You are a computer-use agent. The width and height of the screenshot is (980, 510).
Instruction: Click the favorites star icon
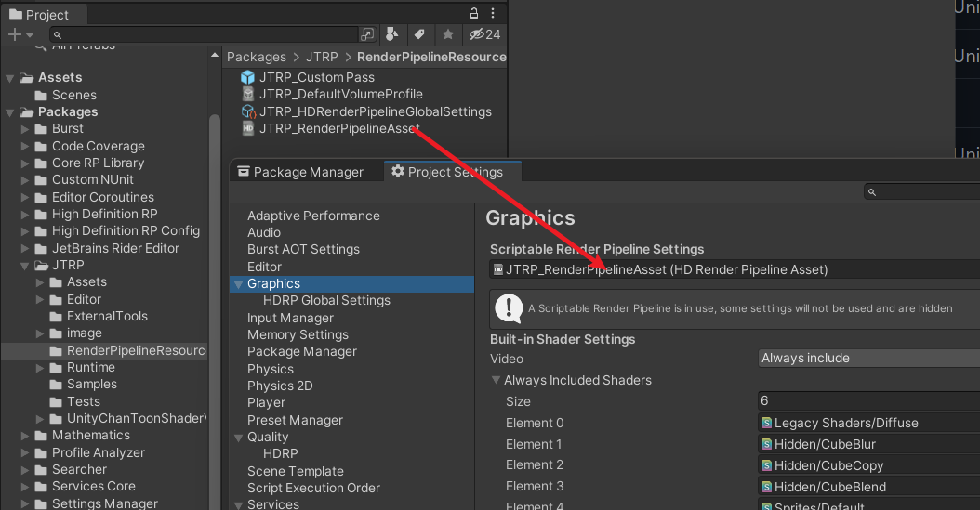click(x=447, y=34)
